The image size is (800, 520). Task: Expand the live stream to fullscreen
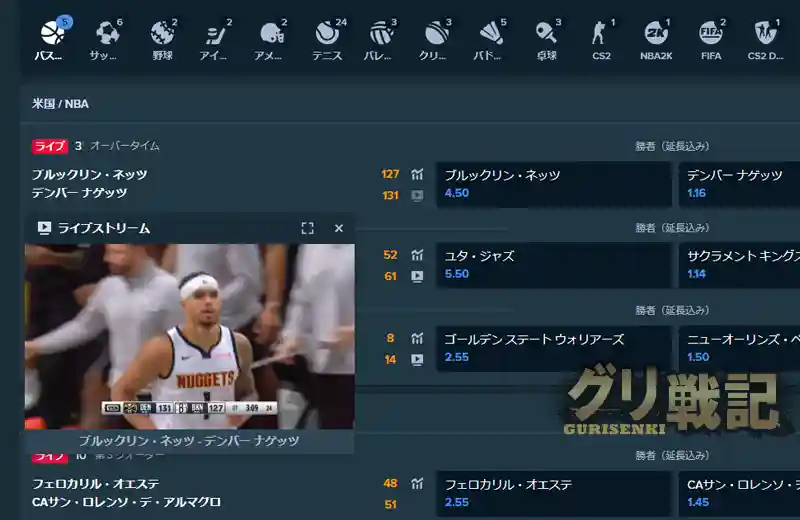pyautogui.click(x=308, y=229)
